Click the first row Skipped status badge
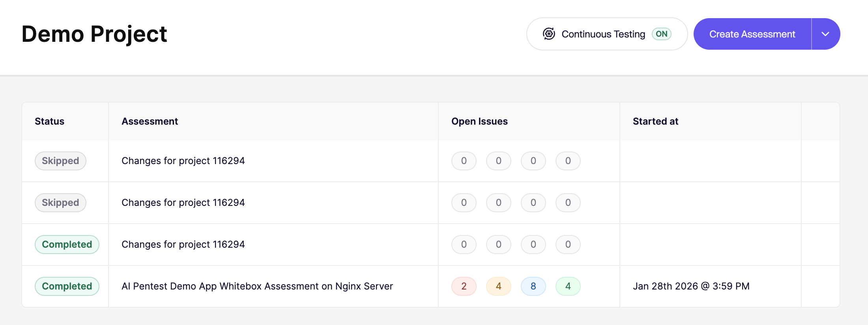The image size is (868, 325). tap(60, 161)
